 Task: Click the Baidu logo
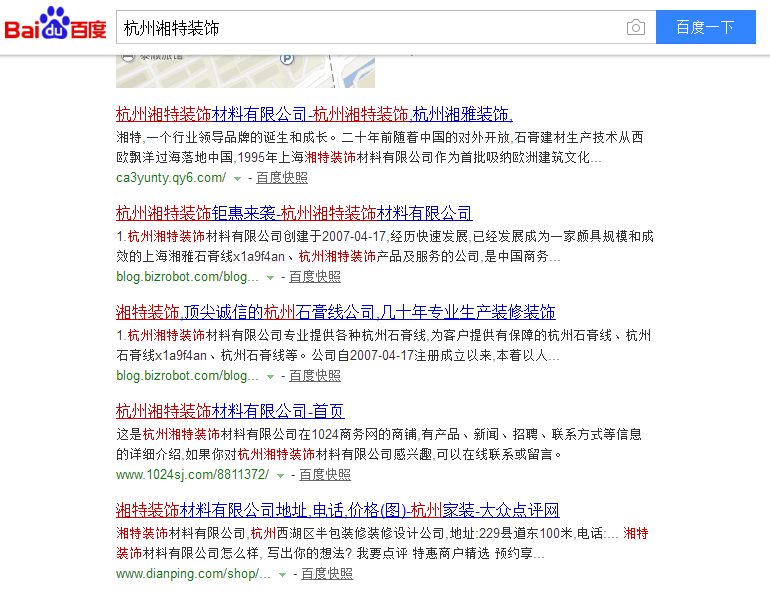[x=55, y=24]
